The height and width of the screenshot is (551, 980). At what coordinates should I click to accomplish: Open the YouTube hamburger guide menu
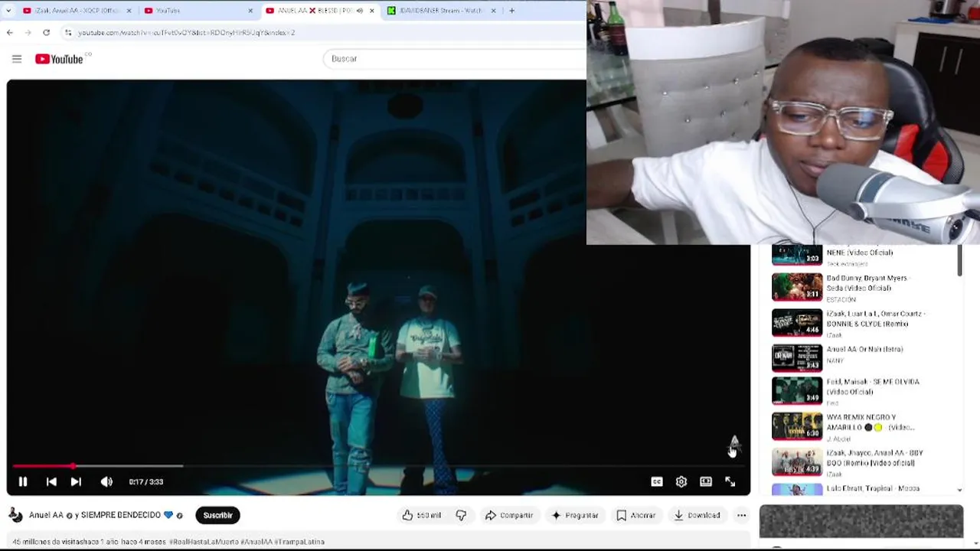[17, 59]
